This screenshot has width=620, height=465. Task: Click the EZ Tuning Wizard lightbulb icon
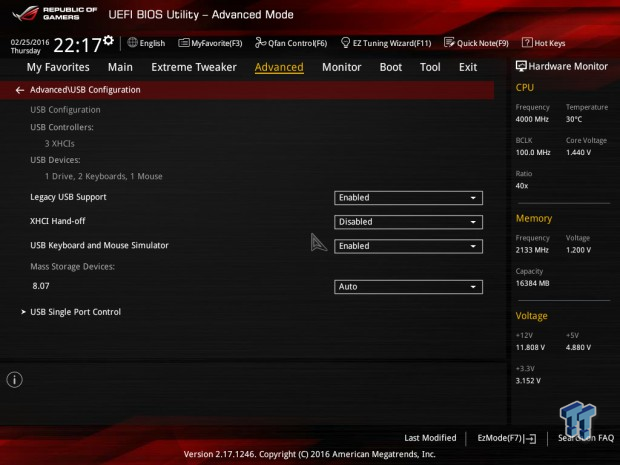tap(345, 43)
